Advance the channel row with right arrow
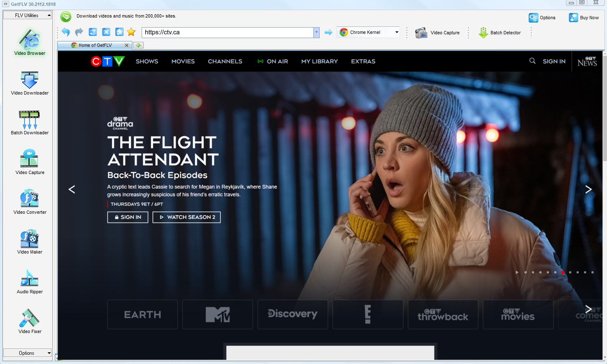 tap(589, 309)
